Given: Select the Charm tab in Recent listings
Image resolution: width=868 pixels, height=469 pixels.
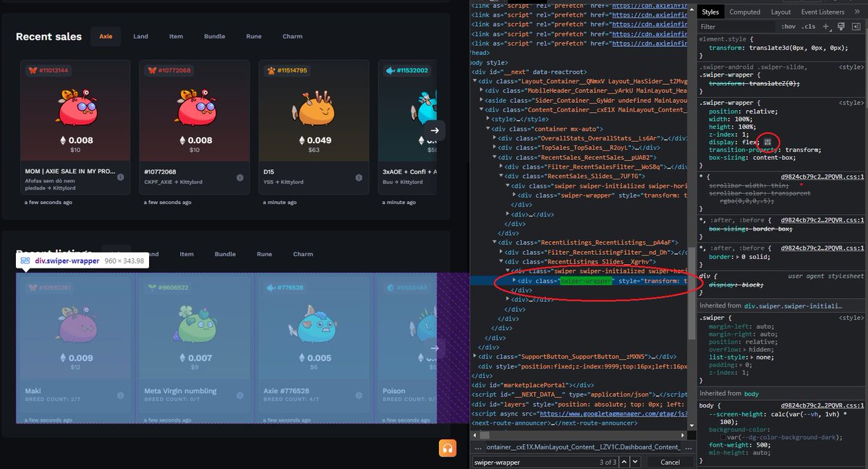Looking at the screenshot, I should pyautogui.click(x=303, y=254).
